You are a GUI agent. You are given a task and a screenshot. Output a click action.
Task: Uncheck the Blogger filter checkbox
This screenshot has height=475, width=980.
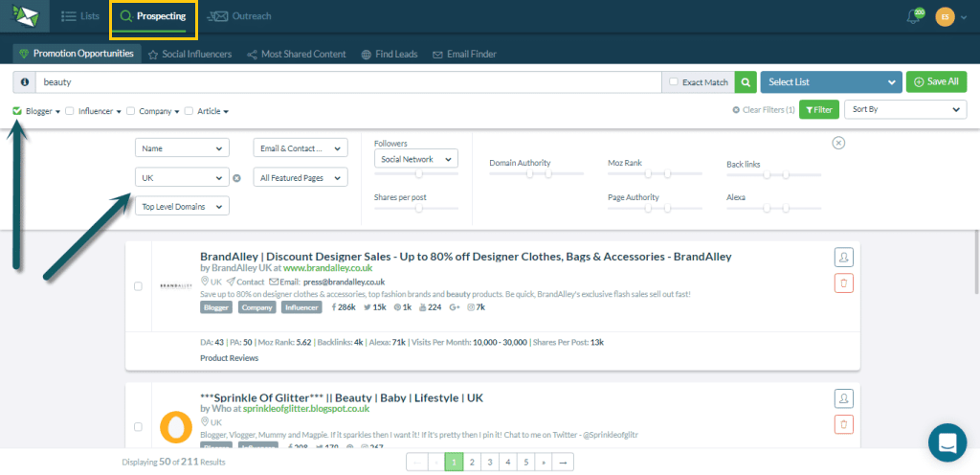pyautogui.click(x=17, y=111)
